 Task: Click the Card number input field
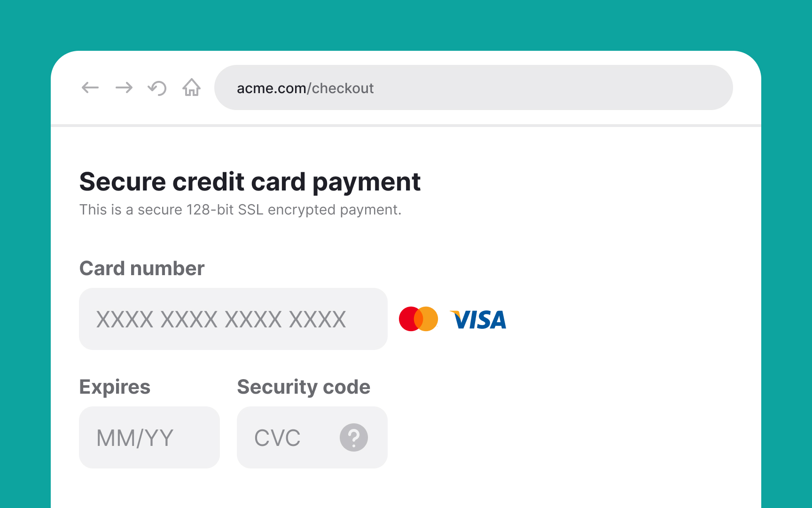coord(233,319)
